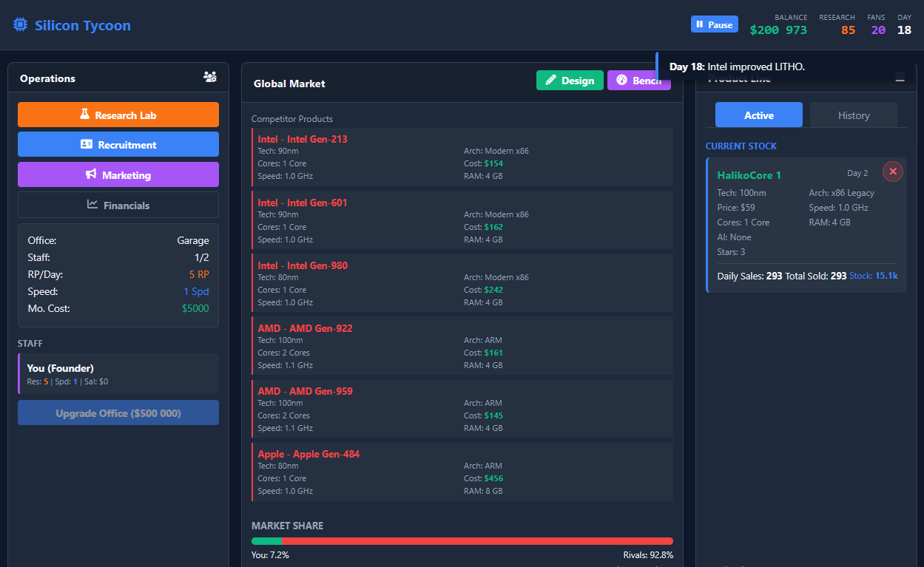This screenshot has width=924, height=567.
Task: Click the Silicon Tycoon chip logo icon
Action: point(20,25)
